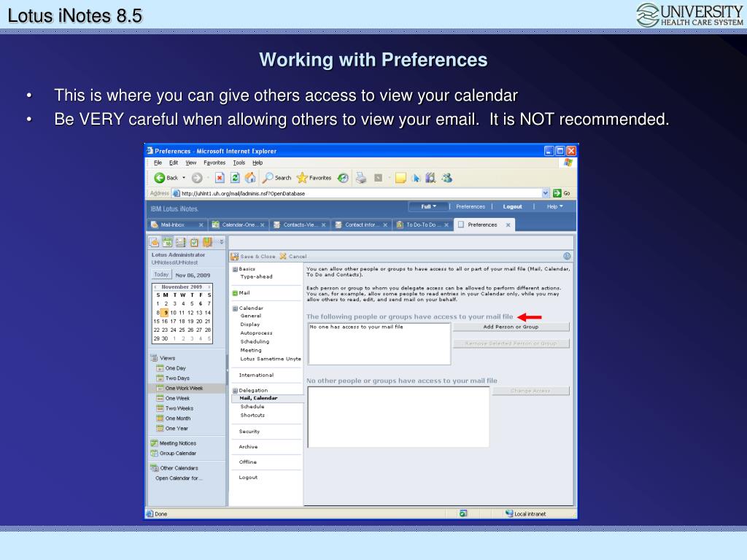Click the yellow note toolbar icon
The width and height of the screenshot is (747, 560).
click(x=400, y=178)
